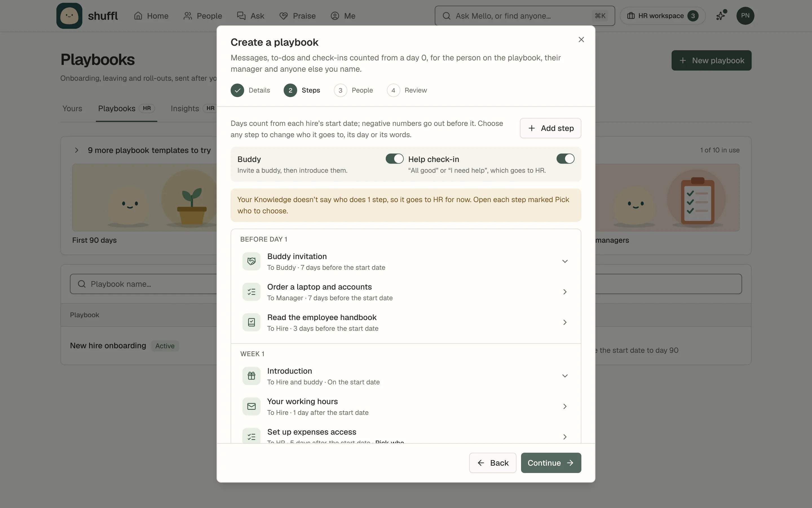812x508 pixels.
Task: Select the First 90 days template thumbnail
Action: pos(145,198)
